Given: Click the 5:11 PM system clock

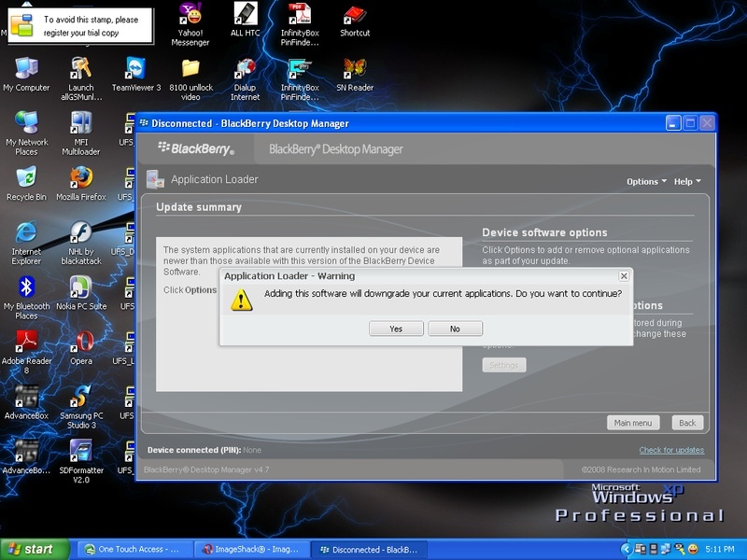Looking at the screenshot, I should tap(720, 550).
